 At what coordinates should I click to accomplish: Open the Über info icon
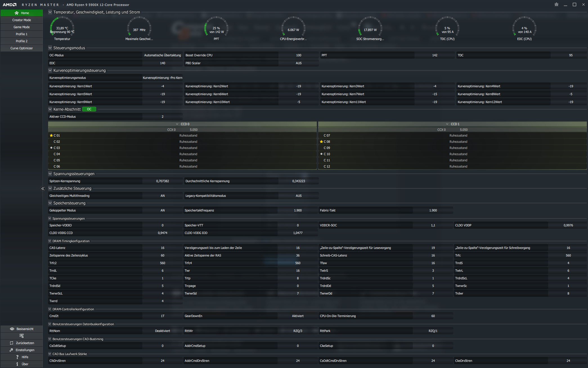point(17,364)
